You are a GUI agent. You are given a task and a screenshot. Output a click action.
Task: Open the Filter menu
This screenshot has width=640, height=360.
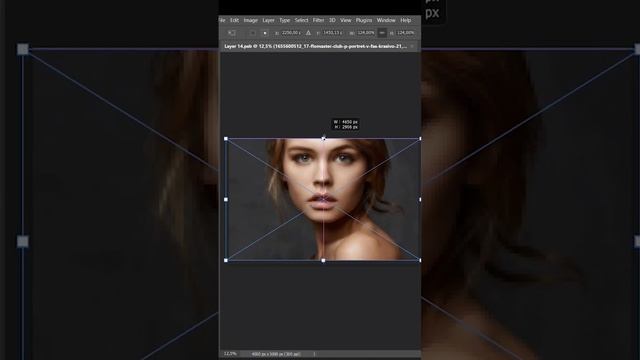click(x=318, y=20)
